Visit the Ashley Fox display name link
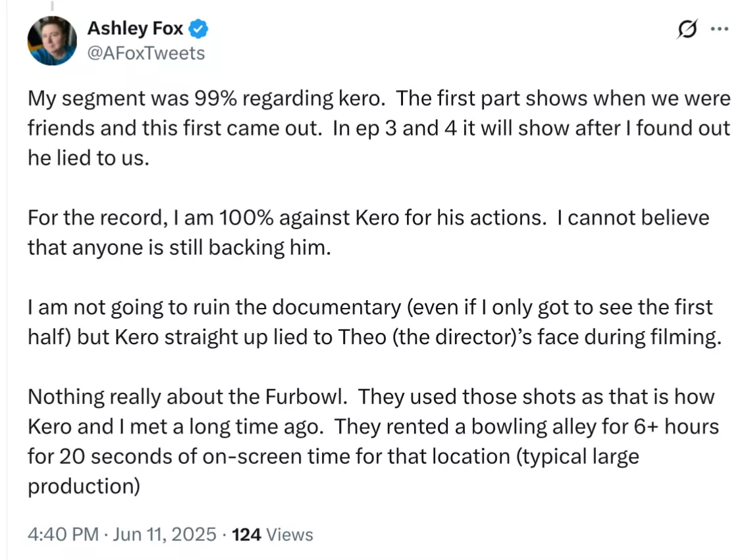748x560 pixels. tap(135, 28)
